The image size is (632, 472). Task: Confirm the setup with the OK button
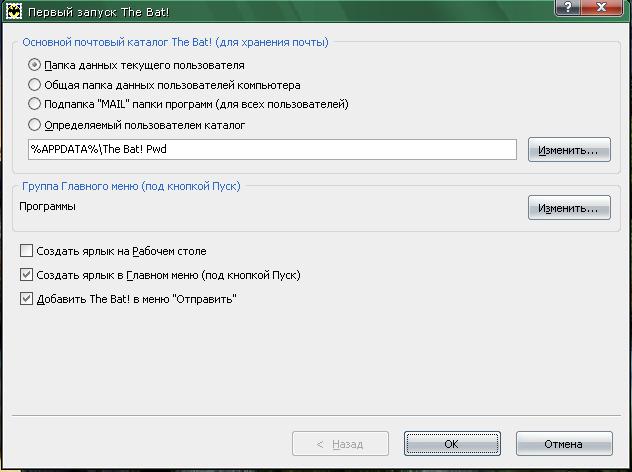pos(452,444)
